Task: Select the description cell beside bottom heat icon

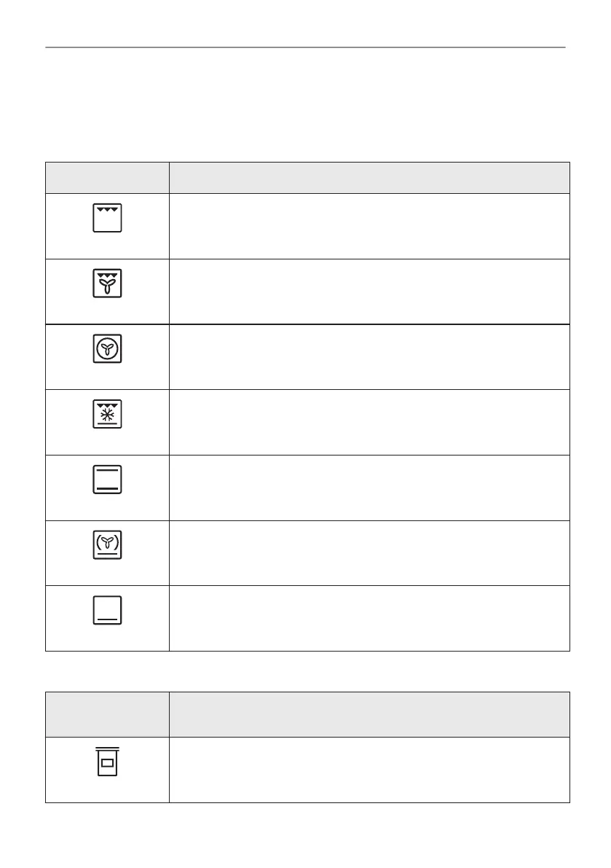Action: pos(368,618)
